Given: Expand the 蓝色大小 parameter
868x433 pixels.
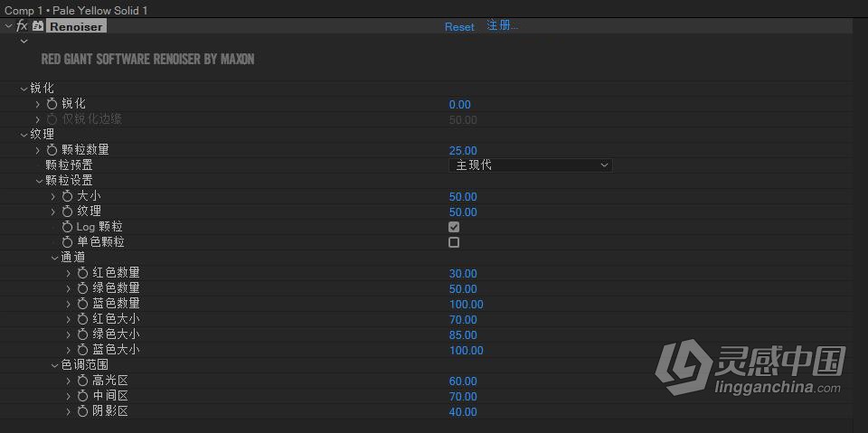Looking at the screenshot, I should point(69,350).
